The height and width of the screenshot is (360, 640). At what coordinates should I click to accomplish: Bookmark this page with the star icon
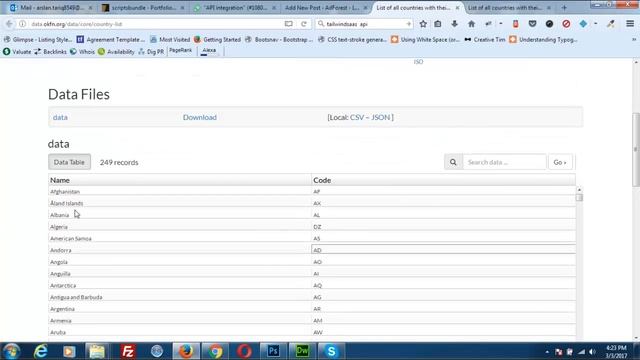(423, 24)
